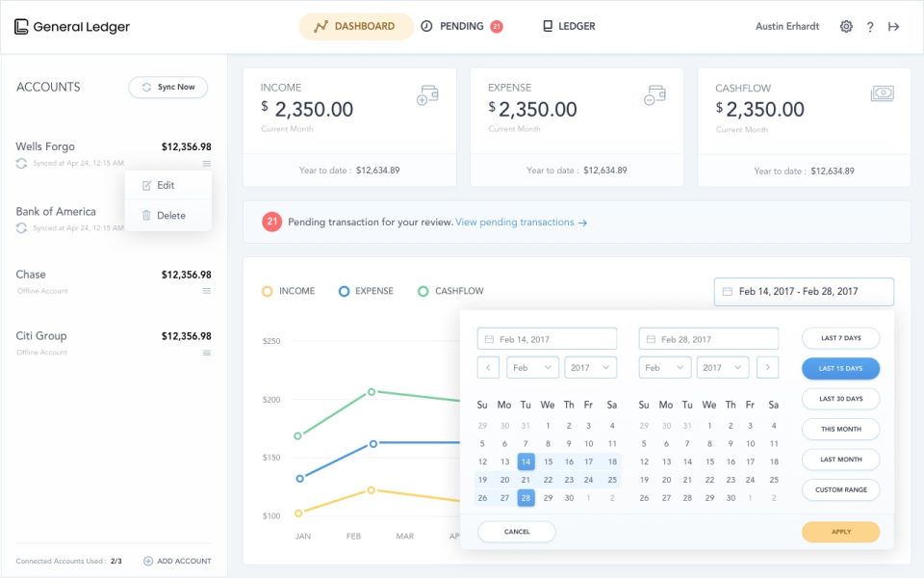
Task: Click the logout icon in the header
Action: (894, 26)
